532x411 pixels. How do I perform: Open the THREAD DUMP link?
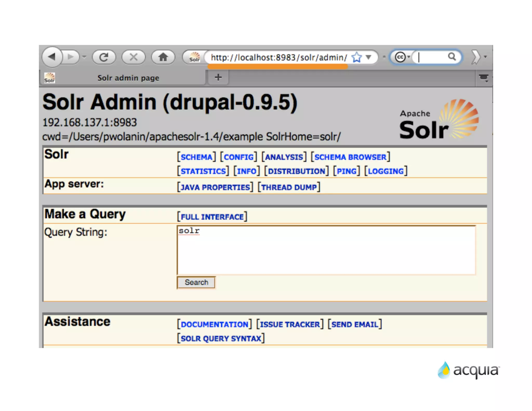pos(289,187)
